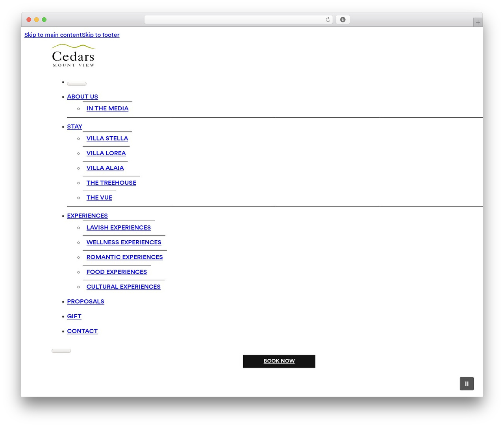Follow the Skip to main content link
Viewport: 504px width, 427px height.
[x=53, y=35]
